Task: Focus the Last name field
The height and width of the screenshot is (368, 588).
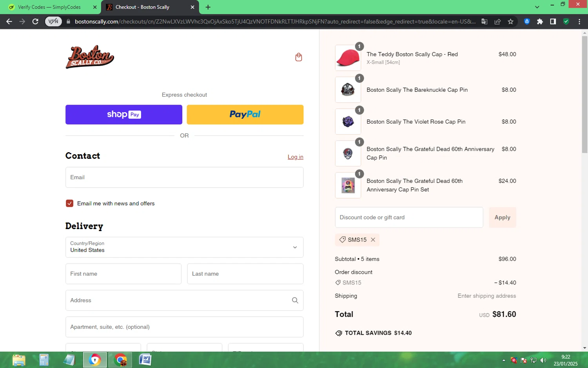Action: click(245, 274)
